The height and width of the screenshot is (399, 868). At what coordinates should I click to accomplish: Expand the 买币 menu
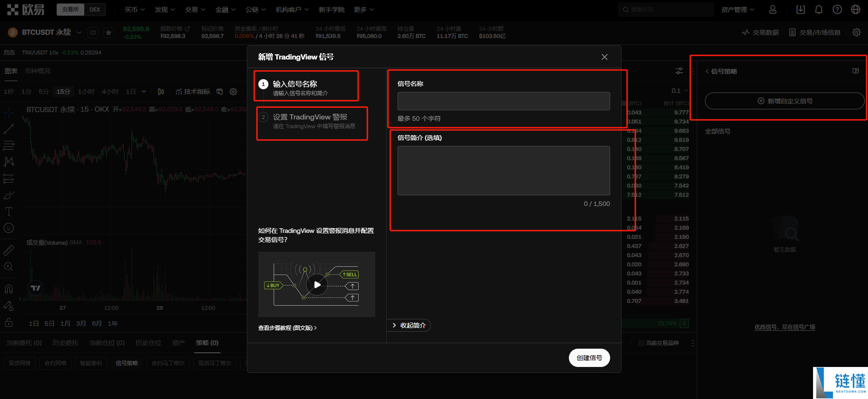point(135,10)
